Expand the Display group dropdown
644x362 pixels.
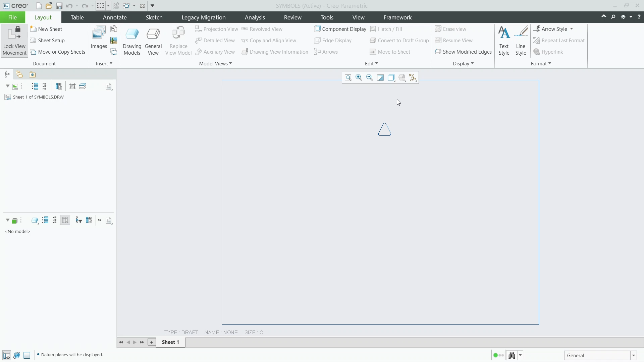tap(463, 64)
